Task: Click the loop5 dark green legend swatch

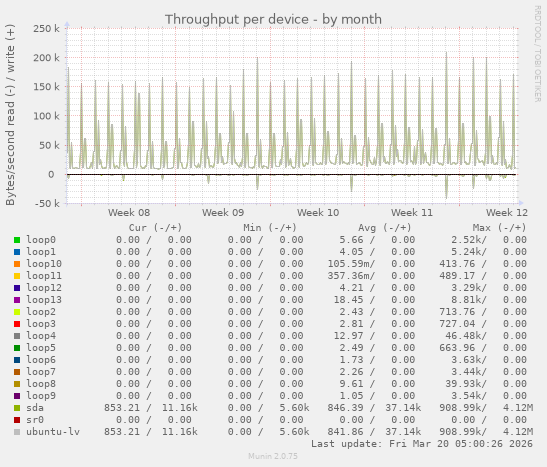Action: pyautogui.click(x=17, y=348)
